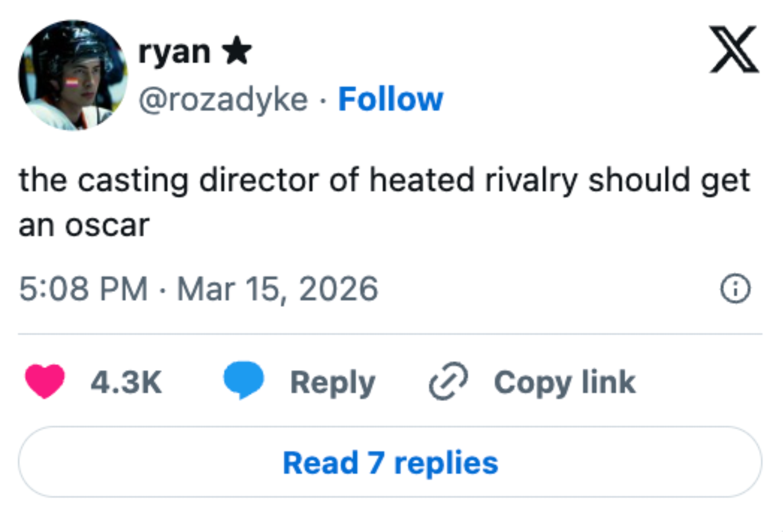Click the dot separator between handle and Follow

322,101
